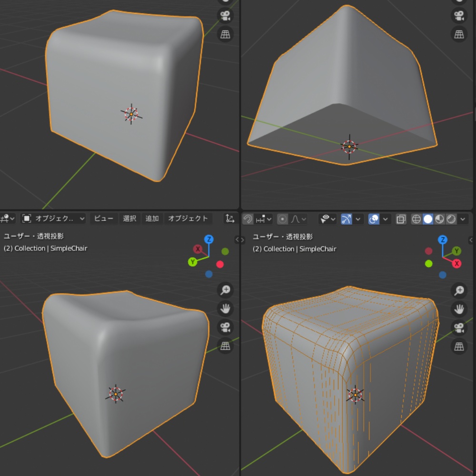
Task: Click pan hand icon in bottom-right viewport
Action: click(x=459, y=309)
